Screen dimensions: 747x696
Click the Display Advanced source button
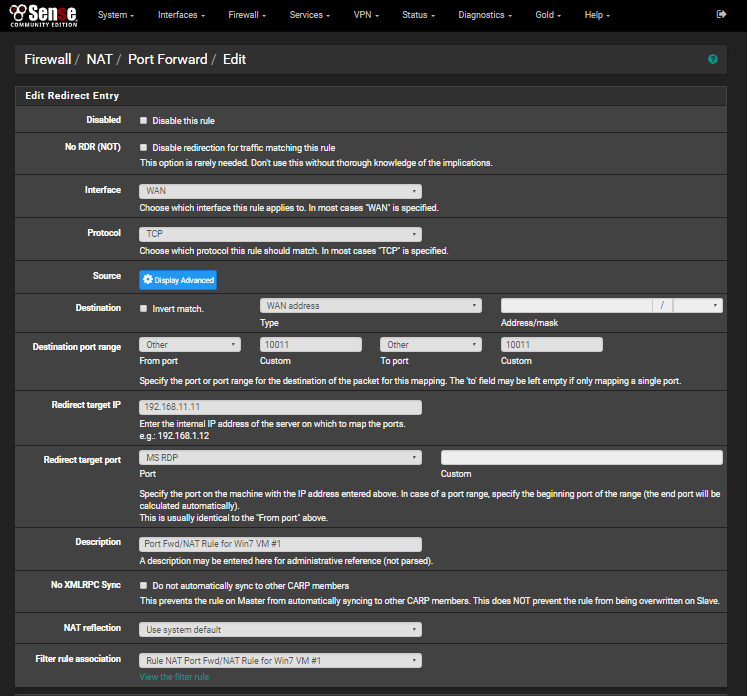178,280
